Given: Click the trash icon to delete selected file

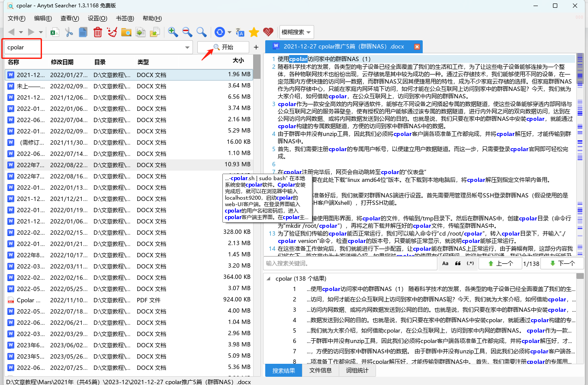Looking at the screenshot, I should 97,32.
